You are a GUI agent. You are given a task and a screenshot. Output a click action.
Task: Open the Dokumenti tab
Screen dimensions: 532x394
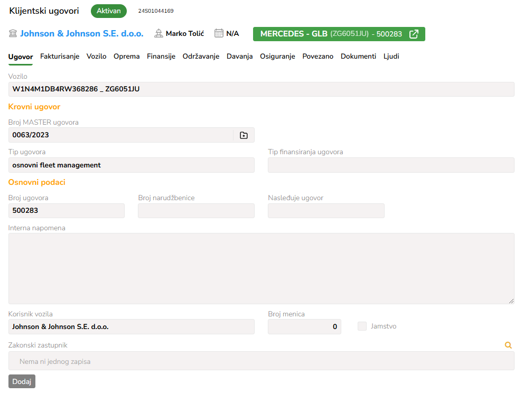358,57
